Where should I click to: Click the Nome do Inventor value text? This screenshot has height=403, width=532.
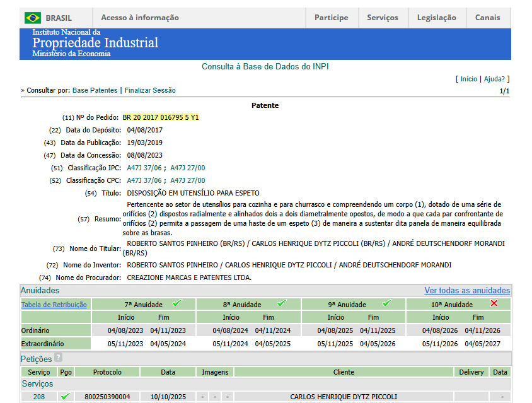[x=289, y=265]
